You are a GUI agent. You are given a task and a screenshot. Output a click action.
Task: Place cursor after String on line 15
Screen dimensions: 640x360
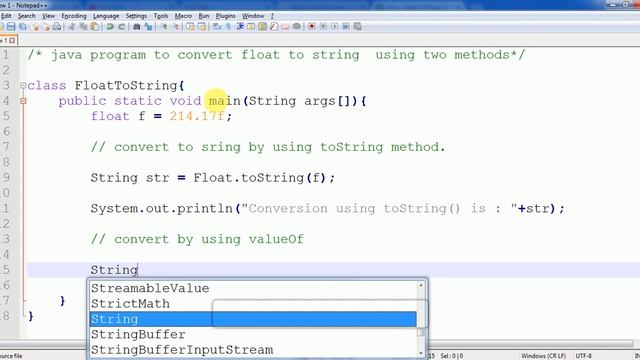[138, 270]
